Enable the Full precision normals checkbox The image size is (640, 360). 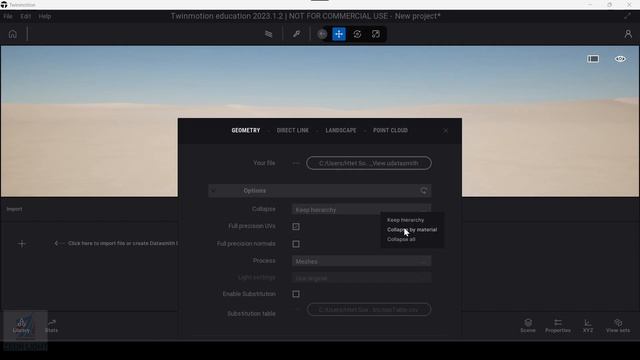(x=296, y=244)
